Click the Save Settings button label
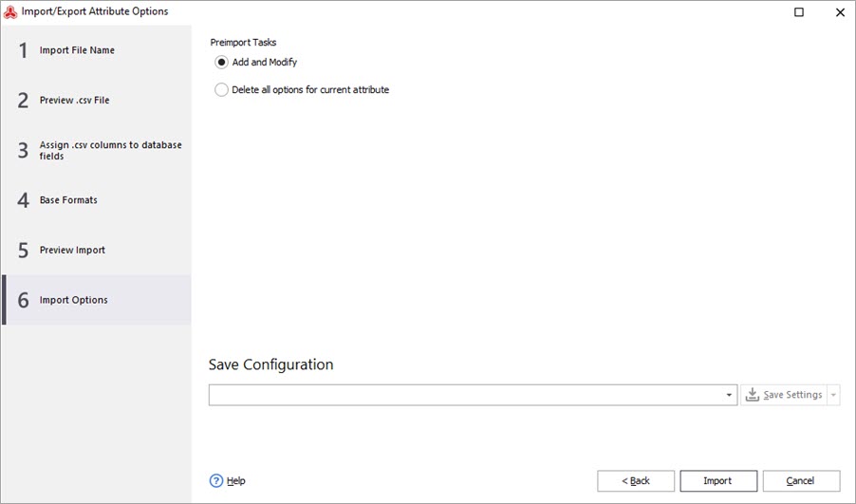This screenshot has width=856, height=504. pos(792,395)
